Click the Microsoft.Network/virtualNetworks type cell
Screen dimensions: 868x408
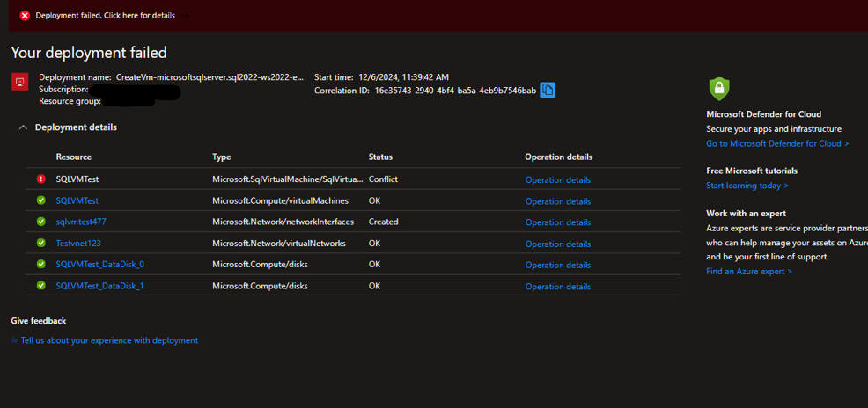click(279, 244)
